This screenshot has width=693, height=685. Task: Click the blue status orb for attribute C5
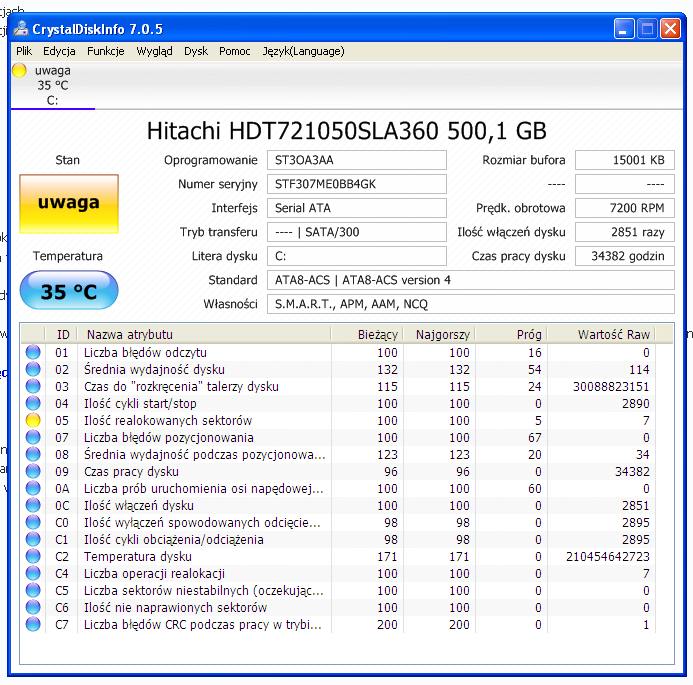(x=33, y=590)
